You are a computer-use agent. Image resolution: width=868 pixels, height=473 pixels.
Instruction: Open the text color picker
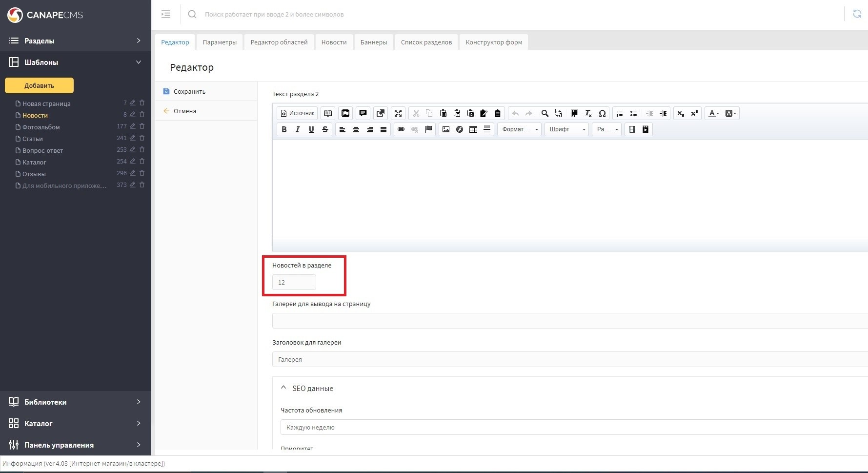pyautogui.click(x=713, y=113)
